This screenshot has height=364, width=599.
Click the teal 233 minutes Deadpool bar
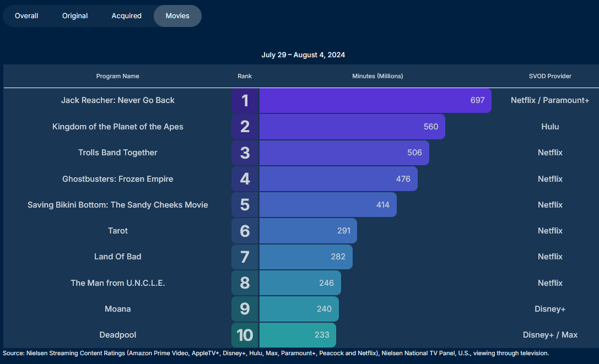pyautogui.click(x=297, y=335)
